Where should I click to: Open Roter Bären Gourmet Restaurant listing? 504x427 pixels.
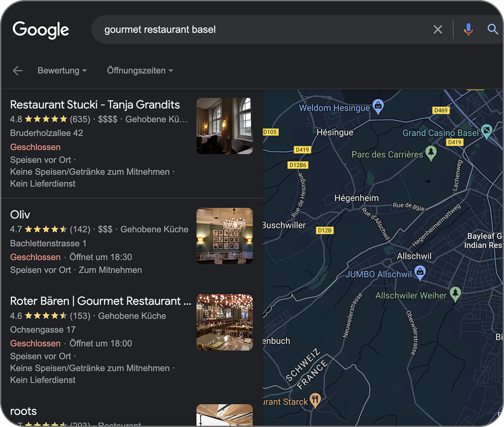pyautogui.click(x=100, y=301)
